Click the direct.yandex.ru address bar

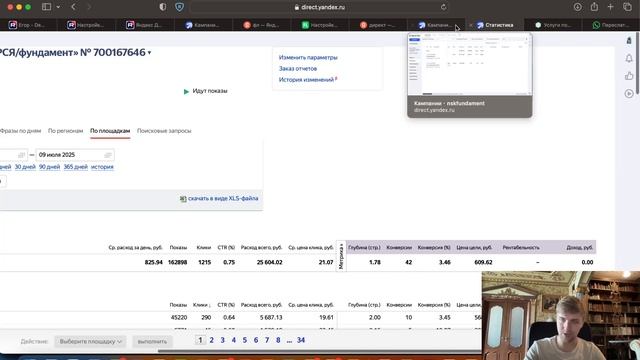click(320, 7)
